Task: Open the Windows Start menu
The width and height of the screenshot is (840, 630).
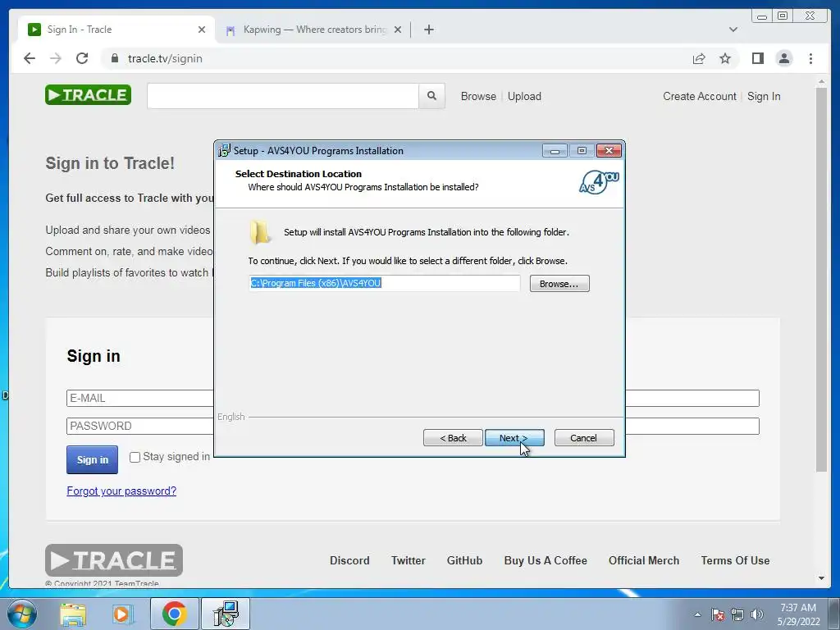Action: click(22, 614)
